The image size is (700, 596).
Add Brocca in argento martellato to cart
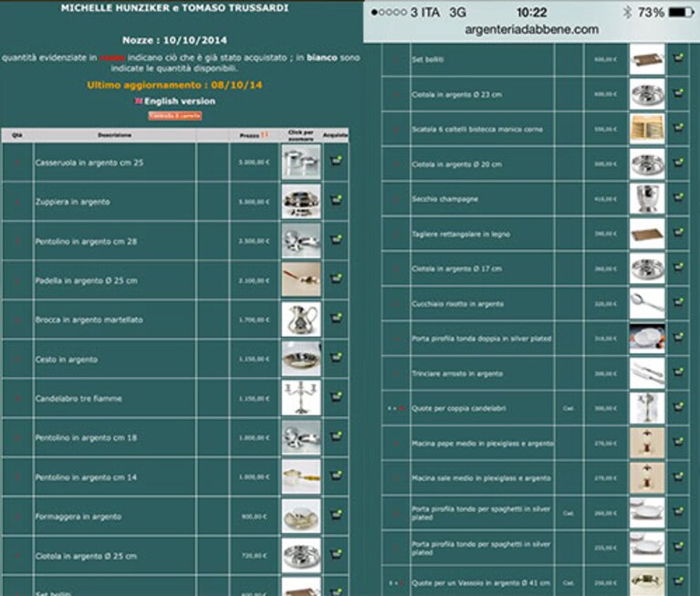coord(336,318)
